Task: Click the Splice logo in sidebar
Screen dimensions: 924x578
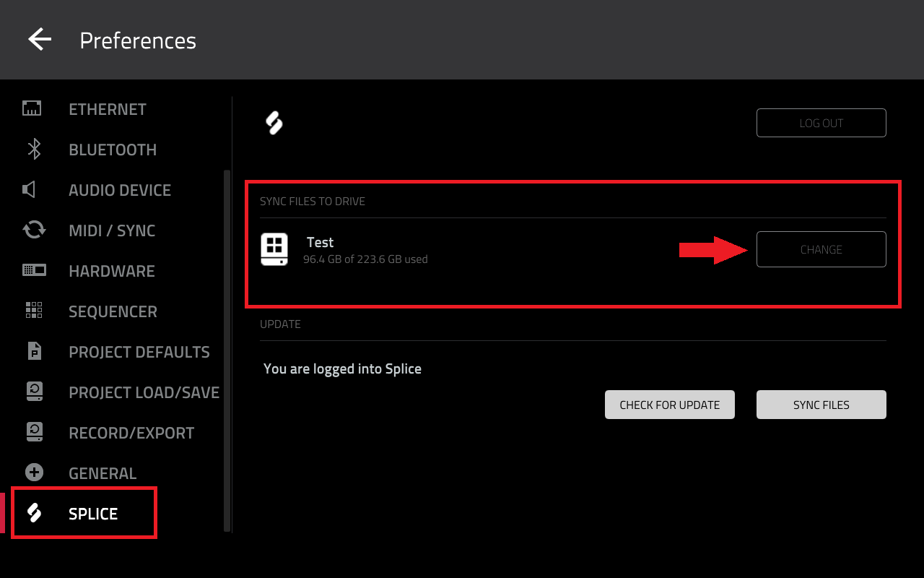Action: 34,514
